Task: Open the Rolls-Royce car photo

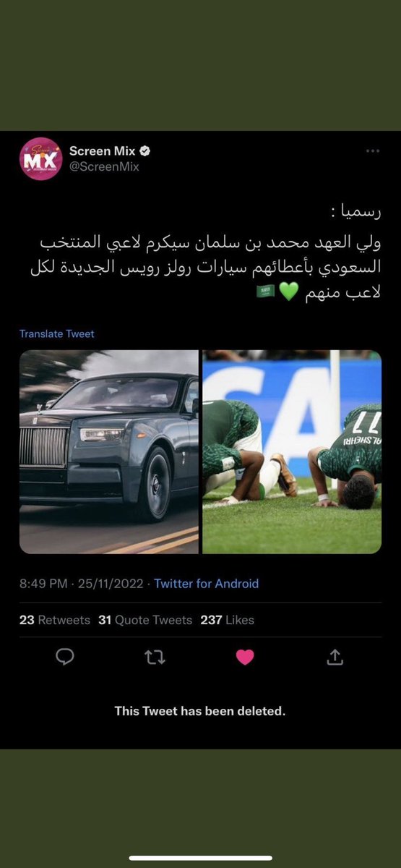Action: click(109, 452)
